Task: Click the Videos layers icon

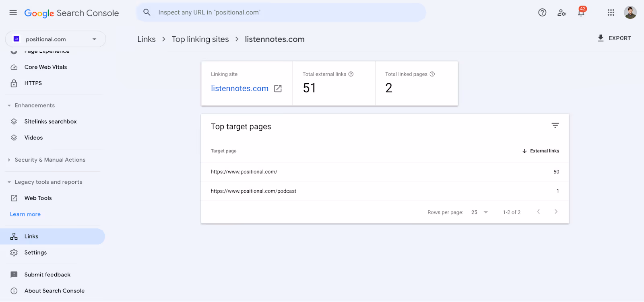Action: pyautogui.click(x=14, y=138)
